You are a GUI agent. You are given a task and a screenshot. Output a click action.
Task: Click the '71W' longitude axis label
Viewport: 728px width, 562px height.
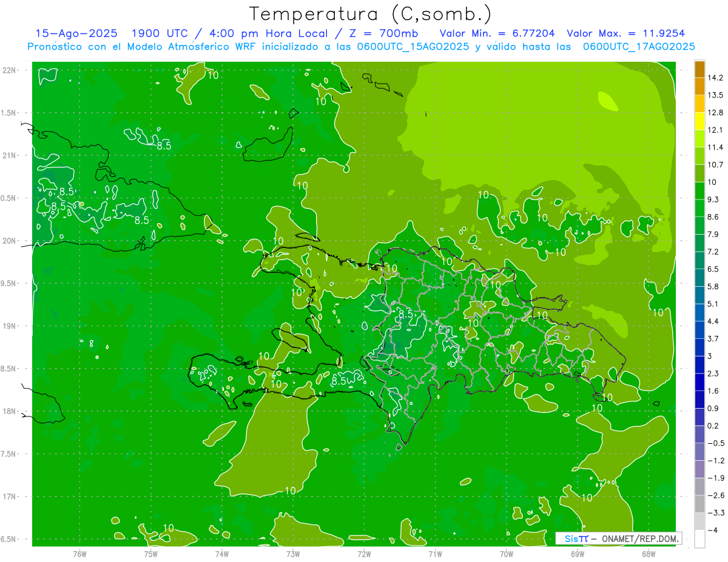(435, 554)
